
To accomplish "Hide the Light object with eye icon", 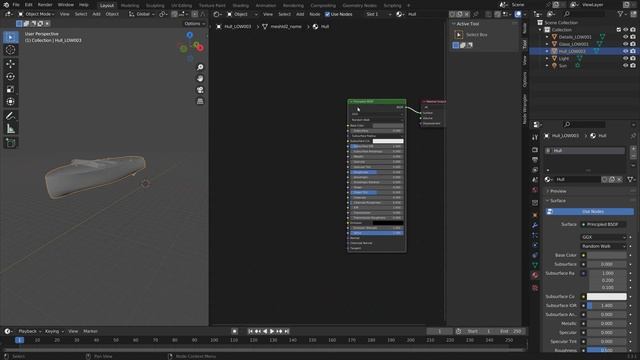I will tap(625, 58).
